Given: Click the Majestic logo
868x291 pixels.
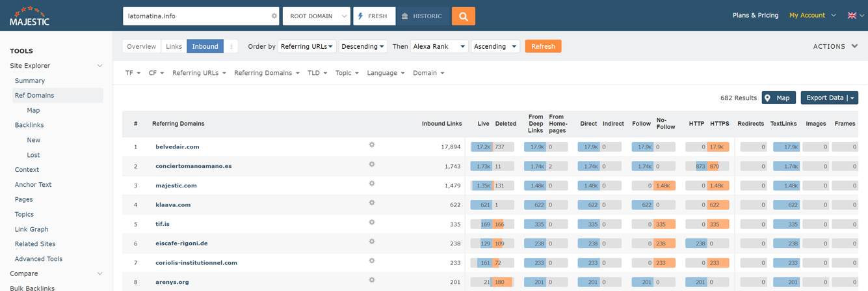Looking at the screenshot, I should [x=29, y=16].
